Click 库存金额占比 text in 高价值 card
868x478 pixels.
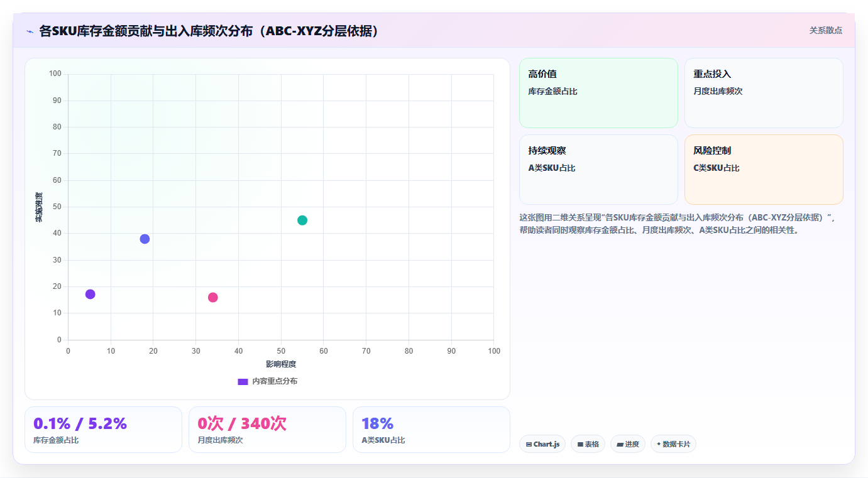(552, 92)
